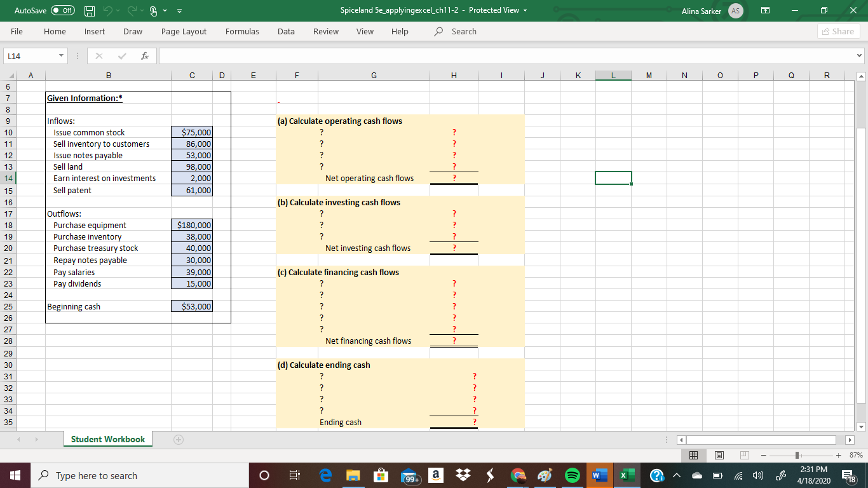Select Page Layout view in the status bar
The image size is (868, 488).
coord(719,455)
